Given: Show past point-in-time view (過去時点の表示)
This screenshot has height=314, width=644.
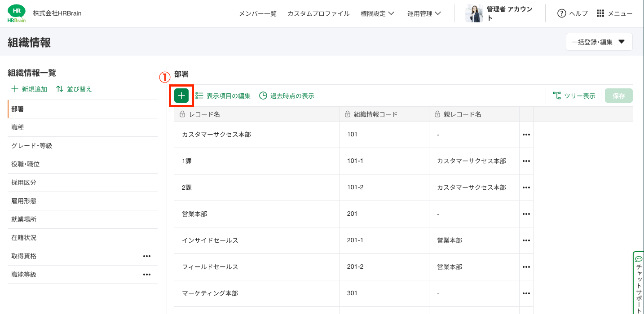Looking at the screenshot, I should (287, 96).
